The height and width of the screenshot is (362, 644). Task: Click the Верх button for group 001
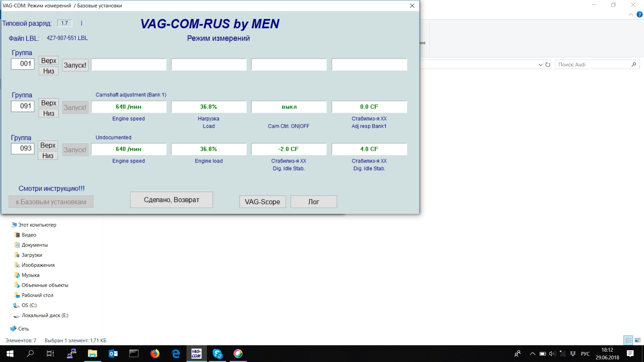[x=49, y=61]
